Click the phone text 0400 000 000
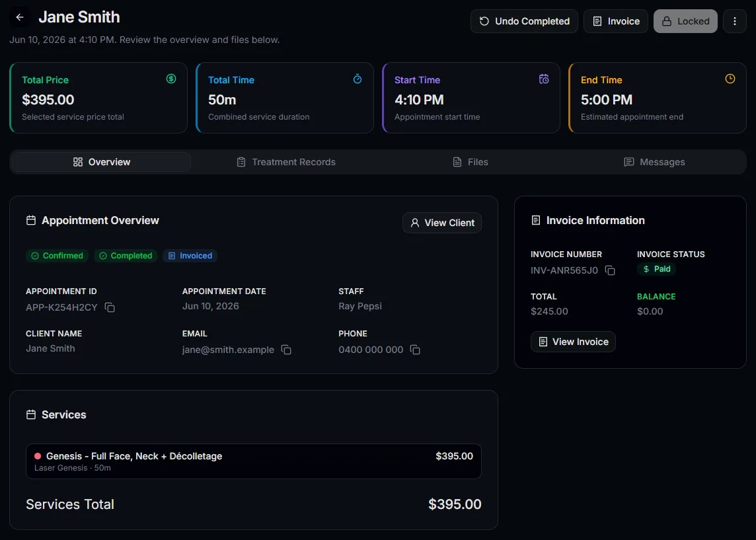The height and width of the screenshot is (540, 756). [x=371, y=350]
